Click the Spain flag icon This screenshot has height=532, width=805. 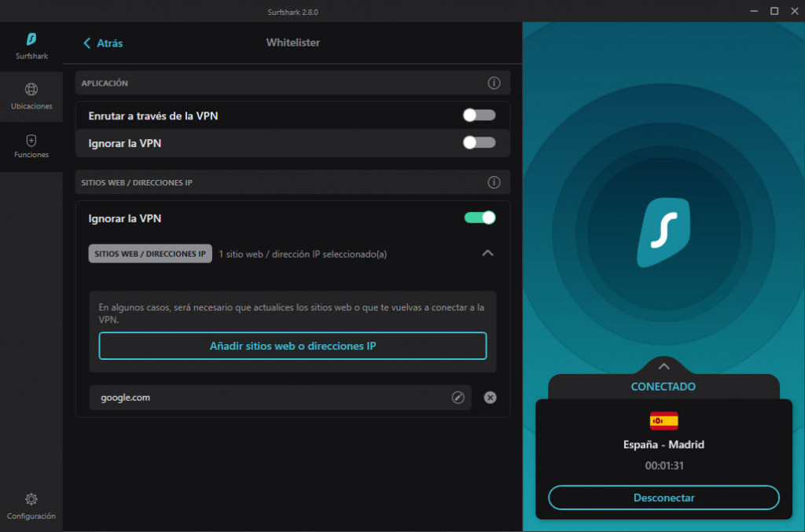click(663, 420)
